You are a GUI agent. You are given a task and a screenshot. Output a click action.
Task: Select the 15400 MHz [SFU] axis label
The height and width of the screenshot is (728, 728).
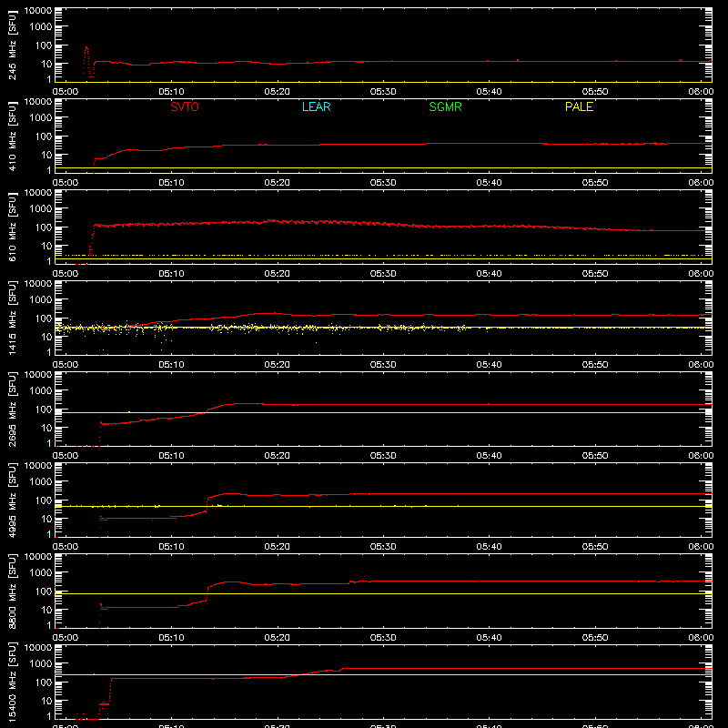click(x=13, y=682)
